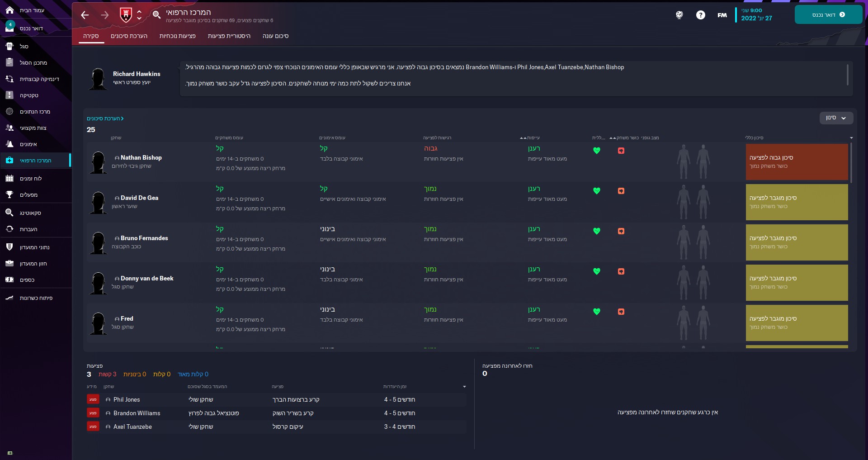Open Training (אימונים) sidebar icon
The image size is (868, 460).
[x=9, y=144]
